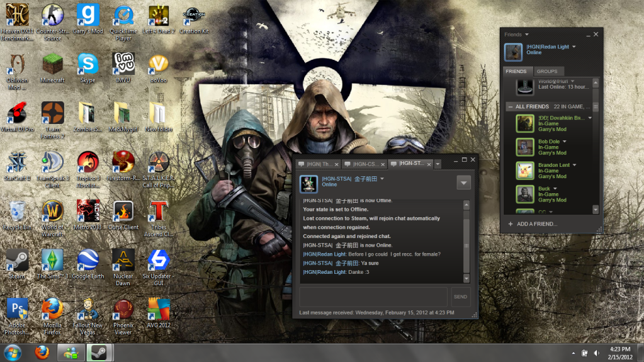The image size is (644, 362).
Task: Open QuickTime Player shortcut
Action: pyautogui.click(x=123, y=22)
